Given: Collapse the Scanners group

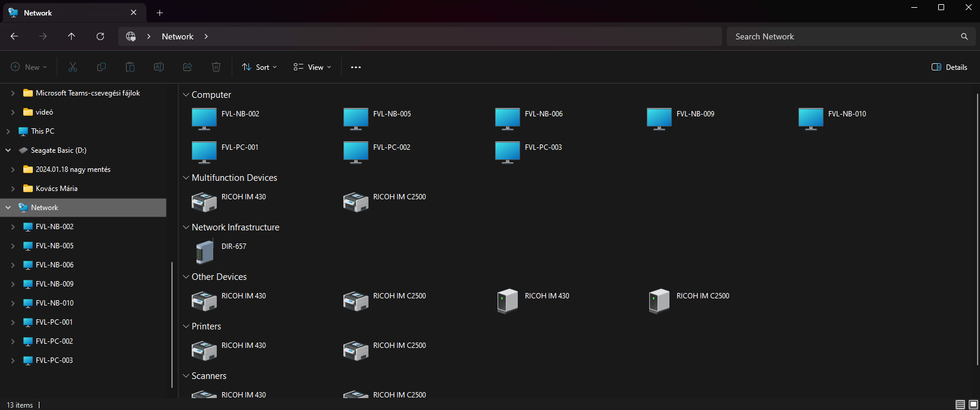Looking at the screenshot, I should (186, 376).
